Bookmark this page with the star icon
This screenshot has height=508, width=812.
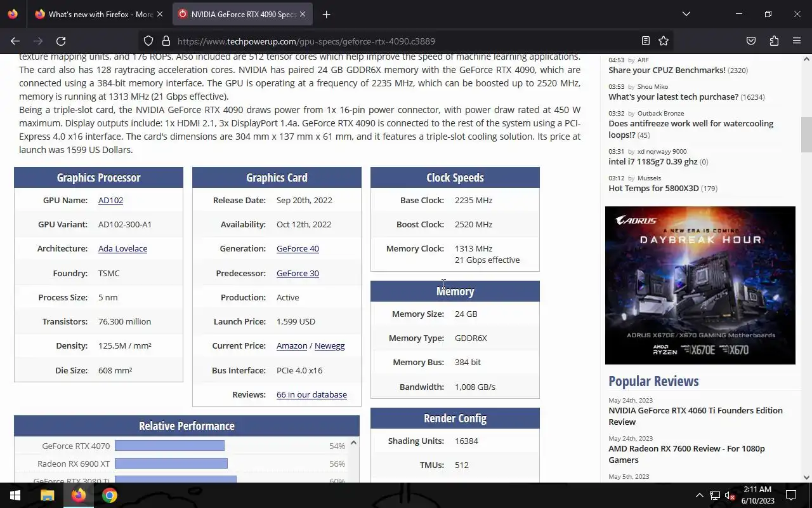664,41
